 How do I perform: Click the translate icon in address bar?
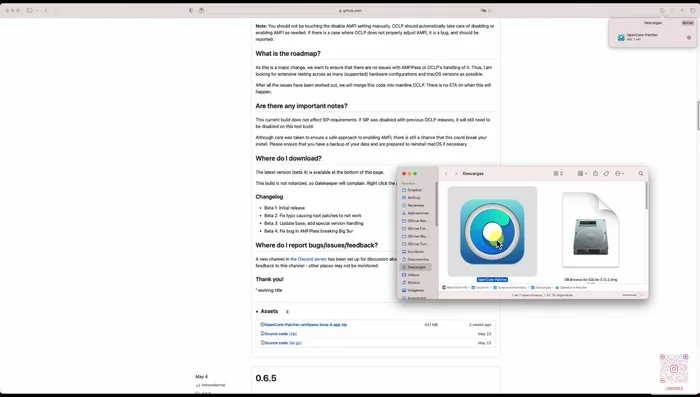point(483,10)
